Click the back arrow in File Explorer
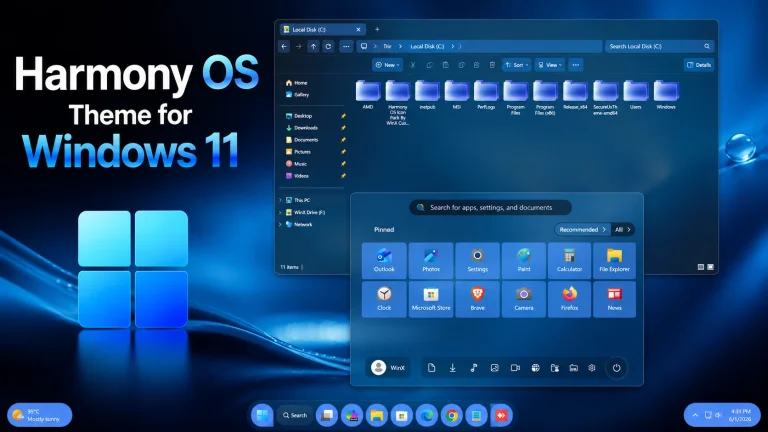This screenshot has width=768, height=432. click(x=284, y=47)
